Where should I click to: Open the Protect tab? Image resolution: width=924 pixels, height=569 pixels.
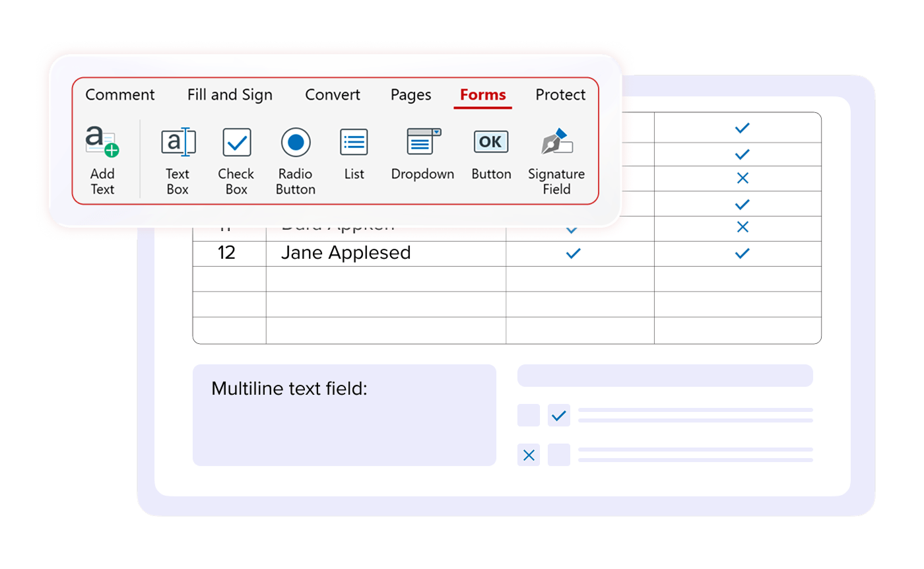click(x=560, y=95)
